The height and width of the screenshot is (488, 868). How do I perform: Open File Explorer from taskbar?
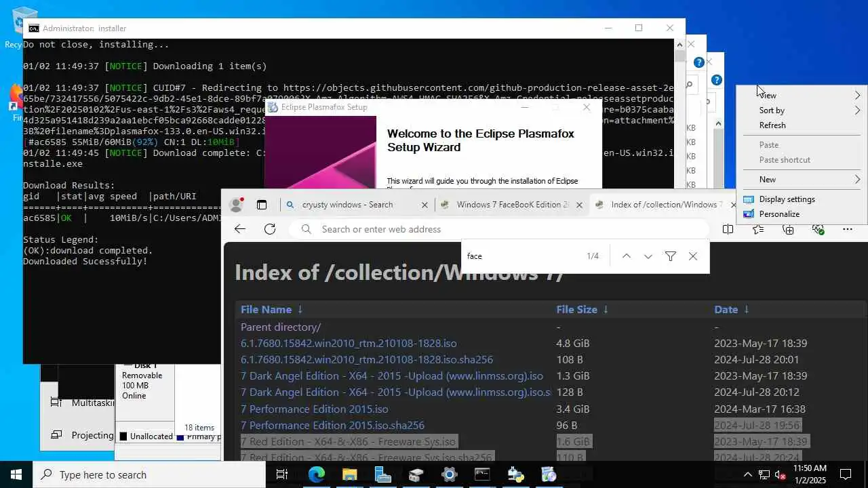pyautogui.click(x=350, y=474)
